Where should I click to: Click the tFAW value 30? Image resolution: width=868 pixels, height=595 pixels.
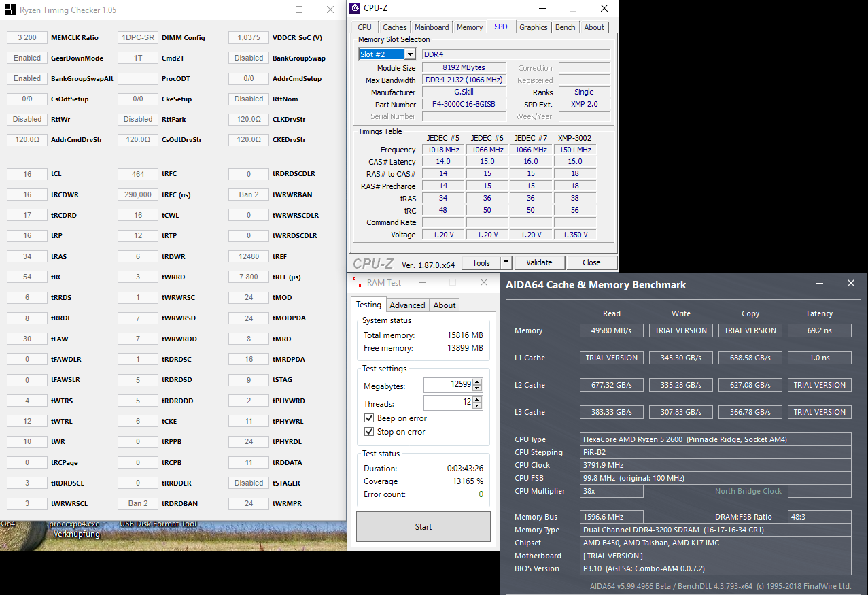click(27, 339)
